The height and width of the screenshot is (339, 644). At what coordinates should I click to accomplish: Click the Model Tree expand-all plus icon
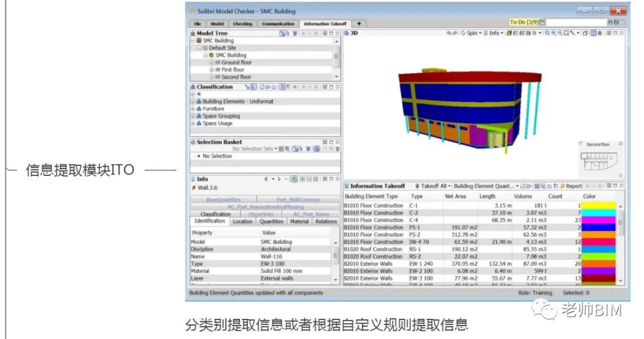(303, 33)
